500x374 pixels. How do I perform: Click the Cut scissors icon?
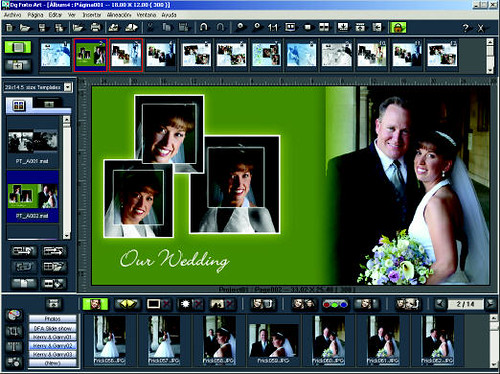tap(150, 27)
